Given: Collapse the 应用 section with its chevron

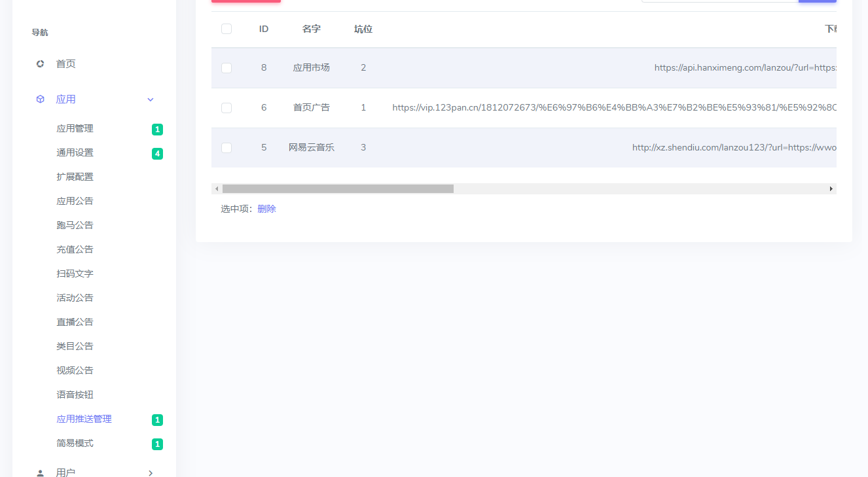Looking at the screenshot, I should point(150,99).
